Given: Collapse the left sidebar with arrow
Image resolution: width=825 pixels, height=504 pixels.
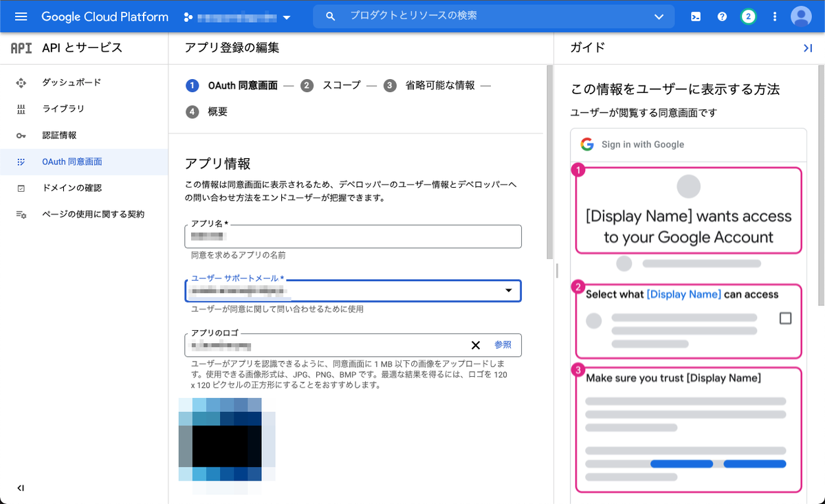Looking at the screenshot, I should [21, 488].
